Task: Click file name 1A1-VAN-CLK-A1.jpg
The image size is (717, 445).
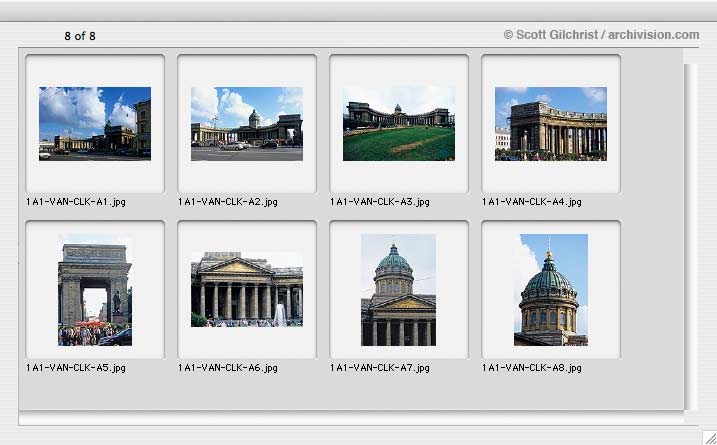Action: point(75,202)
